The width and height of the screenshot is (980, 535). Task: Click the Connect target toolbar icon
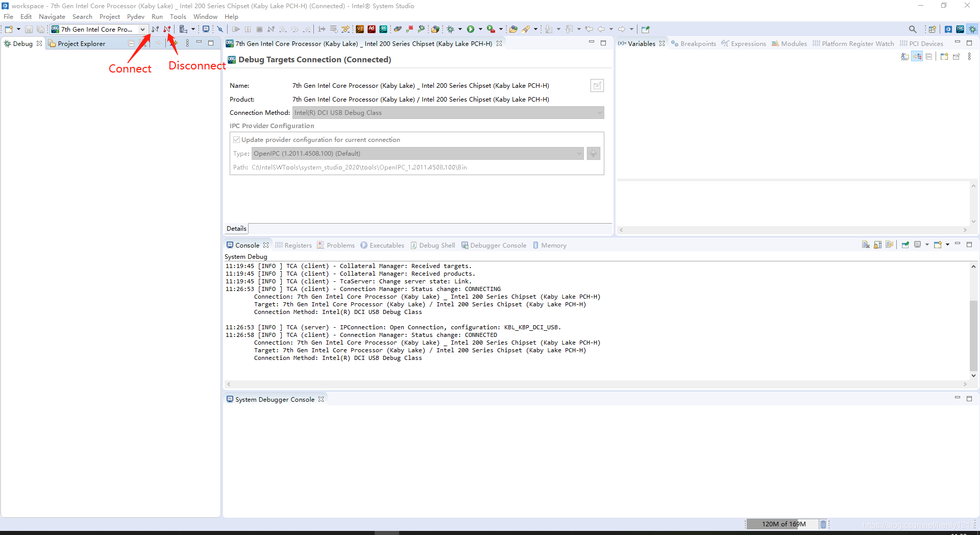(155, 29)
